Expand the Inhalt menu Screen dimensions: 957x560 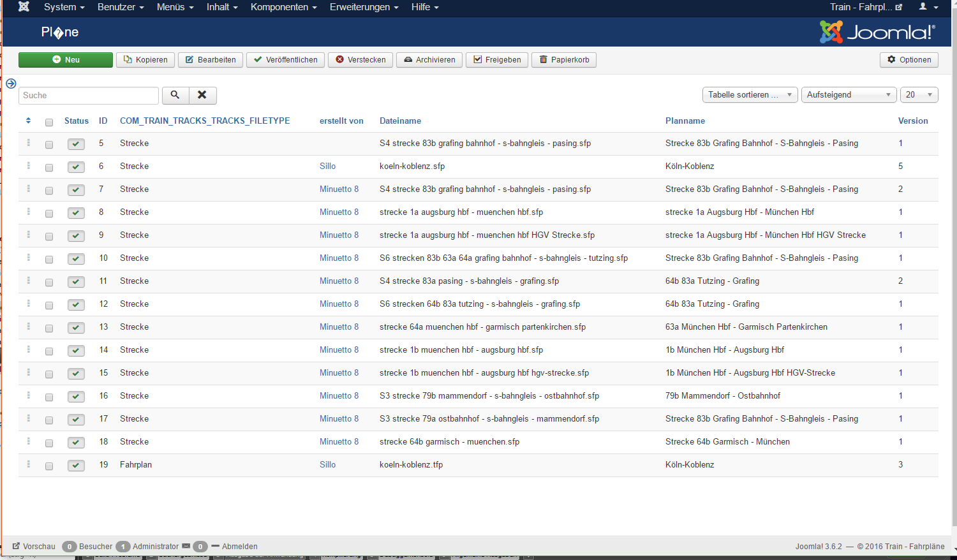[222, 7]
